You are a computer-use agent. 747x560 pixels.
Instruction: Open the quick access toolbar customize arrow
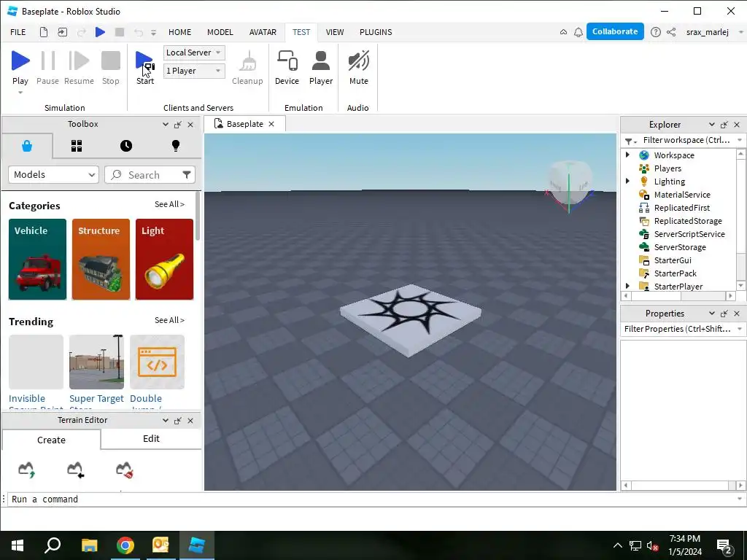tap(153, 32)
